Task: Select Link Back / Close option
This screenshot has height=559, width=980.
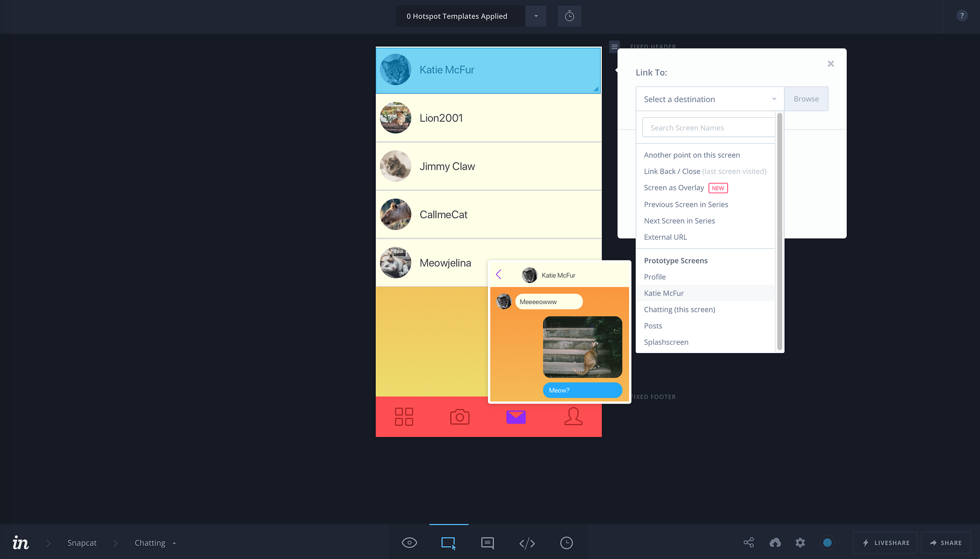Action: point(672,171)
